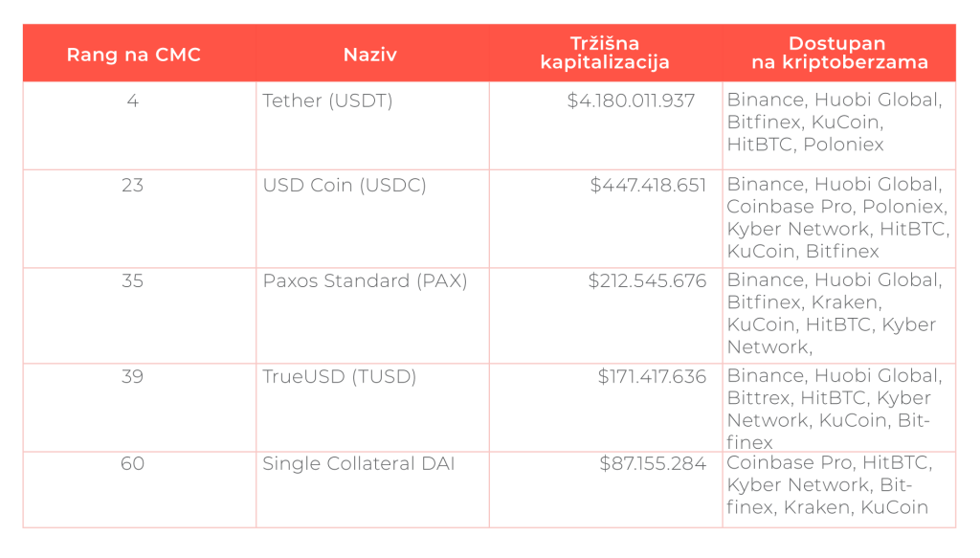This screenshot has width=980, height=558.
Task: Click the exchanges list in Tether row
Action: [x=835, y=123]
